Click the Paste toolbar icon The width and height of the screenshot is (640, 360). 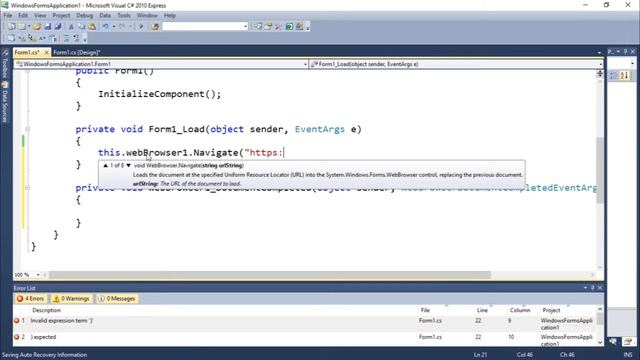tap(92, 27)
